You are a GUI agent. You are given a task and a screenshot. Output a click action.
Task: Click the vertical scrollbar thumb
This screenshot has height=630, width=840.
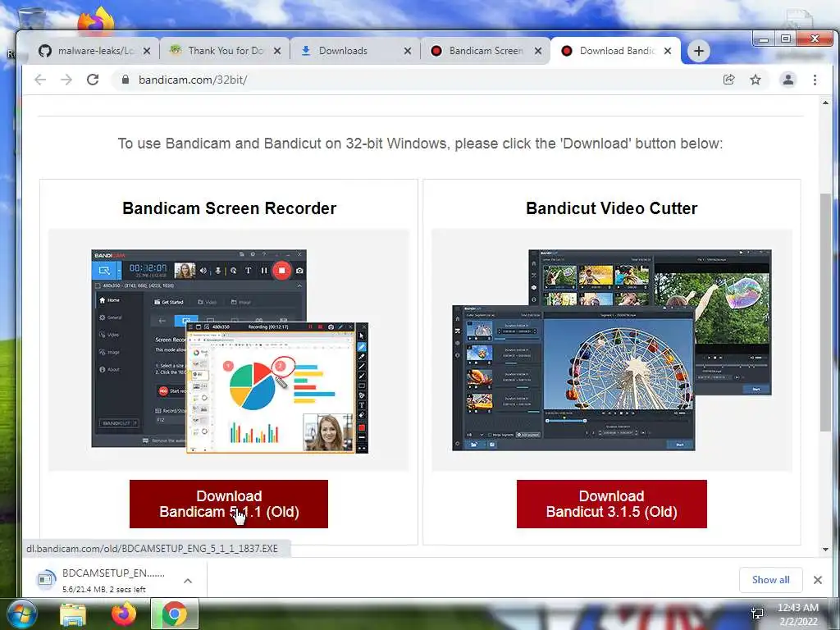click(825, 312)
